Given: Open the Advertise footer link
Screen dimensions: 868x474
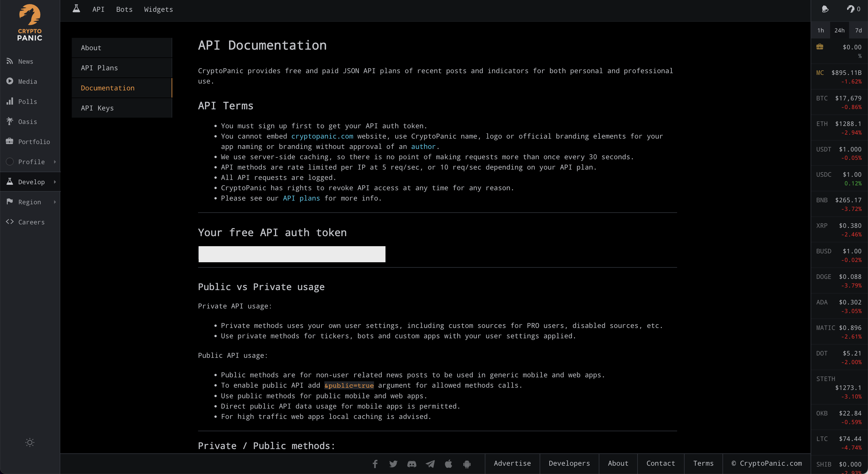Looking at the screenshot, I should coord(512,463).
